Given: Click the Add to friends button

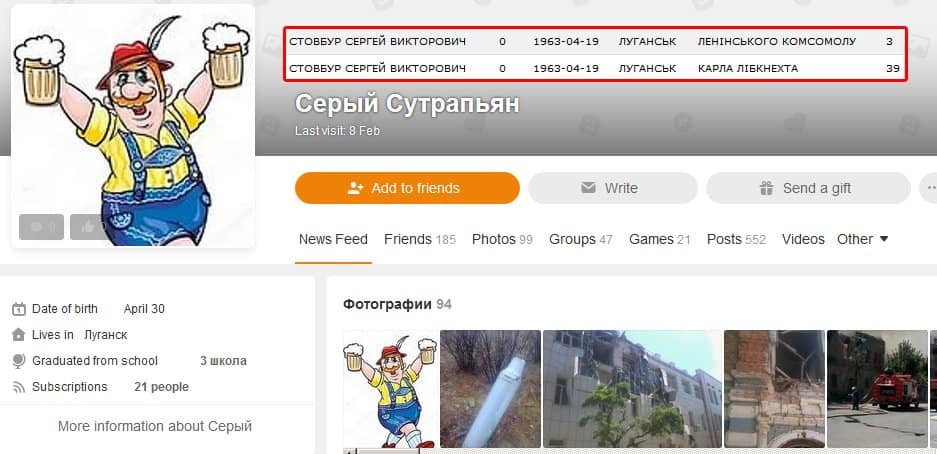Looking at the screenshot, I should tap(407, 188).
